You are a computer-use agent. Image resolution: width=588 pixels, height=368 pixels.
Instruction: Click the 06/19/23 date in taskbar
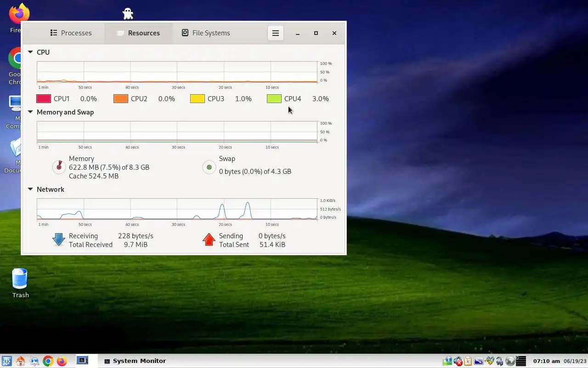pyautogui.click(x=576, y=361)
